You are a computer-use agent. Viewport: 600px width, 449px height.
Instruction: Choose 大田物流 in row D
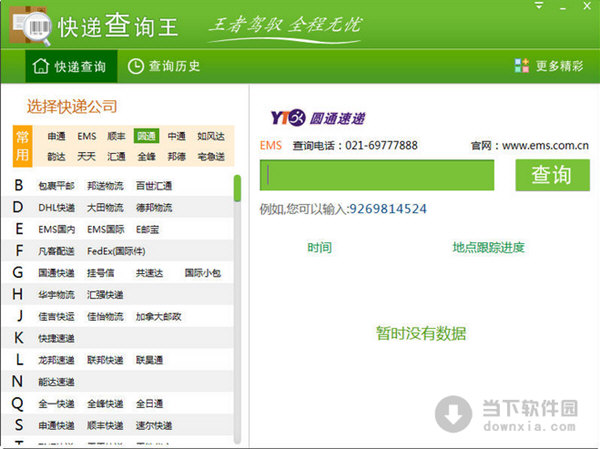click(105, 208)
